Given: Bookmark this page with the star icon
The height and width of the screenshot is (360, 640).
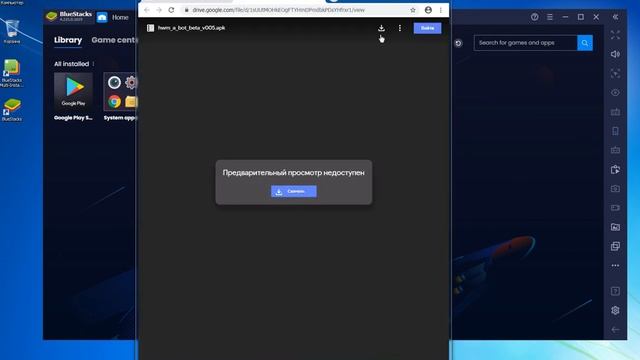Looking at the screenshot, I should (413, 10).
